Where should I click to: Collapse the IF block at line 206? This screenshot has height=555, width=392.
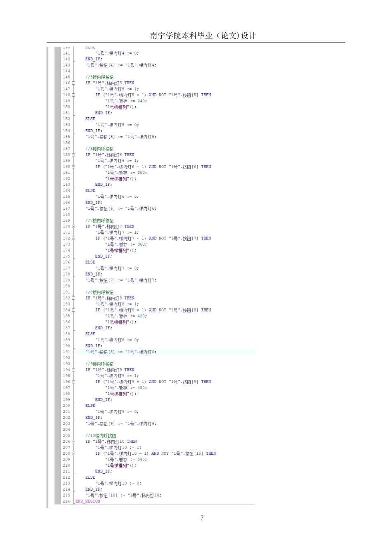coord(73,441)
